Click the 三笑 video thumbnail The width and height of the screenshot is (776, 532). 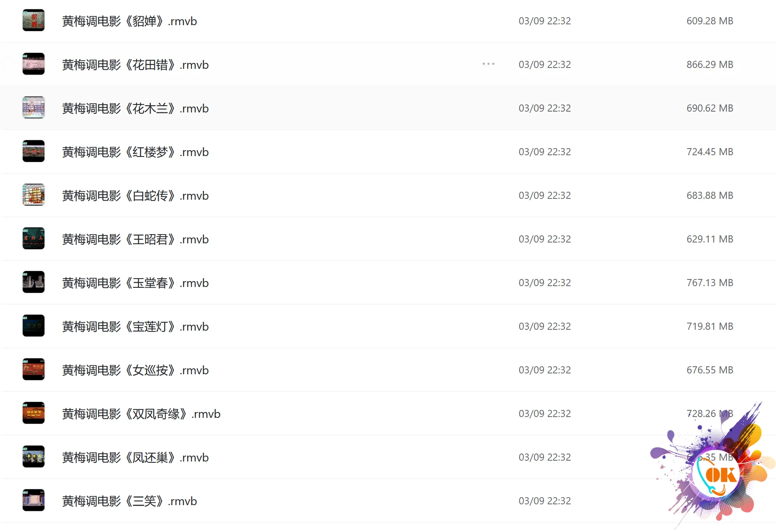point(34,501)
